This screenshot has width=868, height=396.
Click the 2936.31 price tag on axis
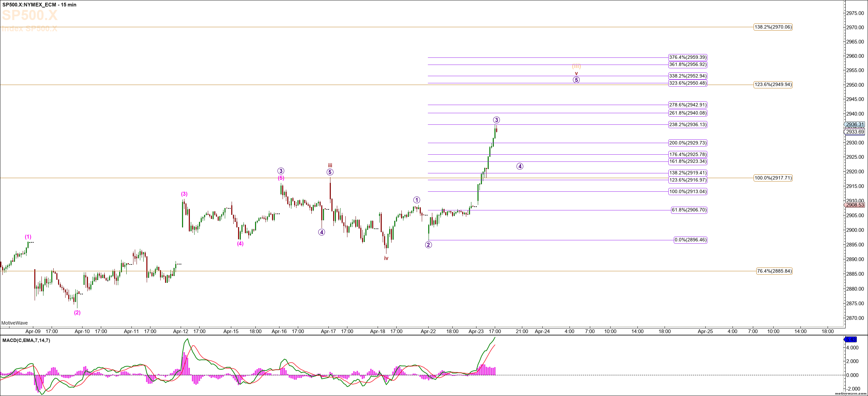pos(855,124)
